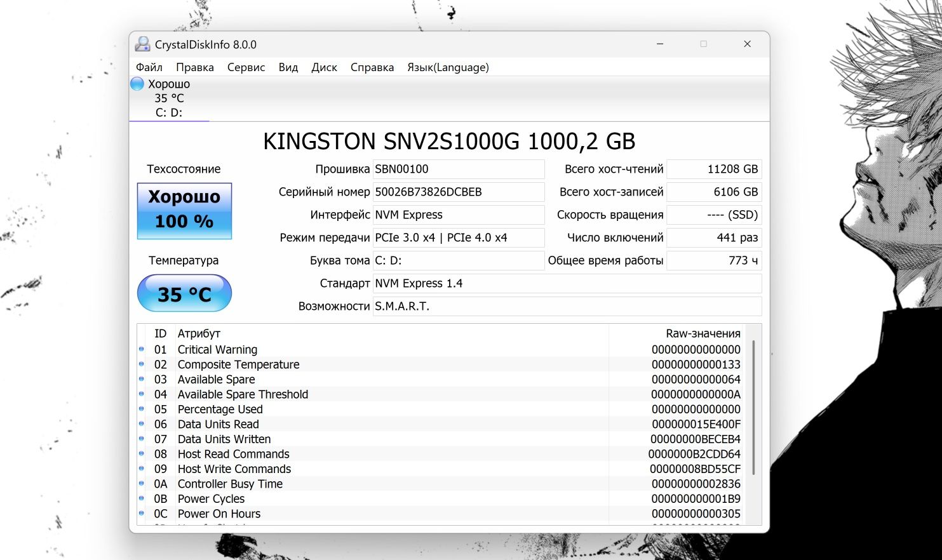Click the Raw-значения column header
Image resolution: width=942 pixels, height=560 pixels.
(x=676, y=333)
